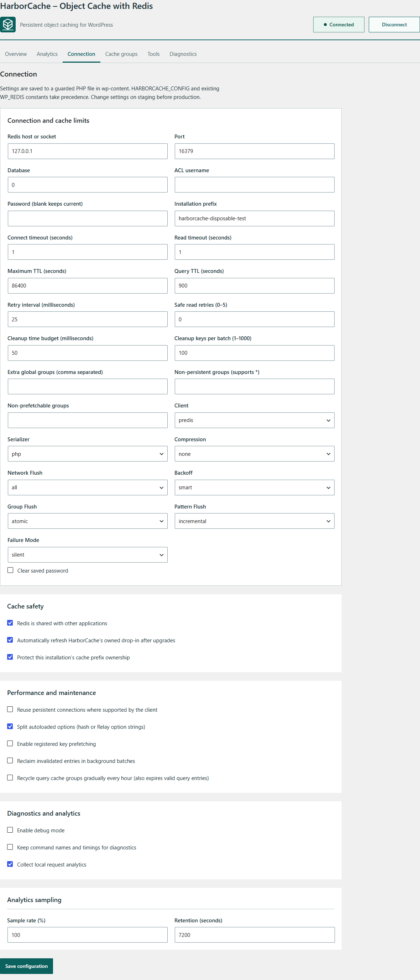Click the Non-persistent groups field

[254, 386]
